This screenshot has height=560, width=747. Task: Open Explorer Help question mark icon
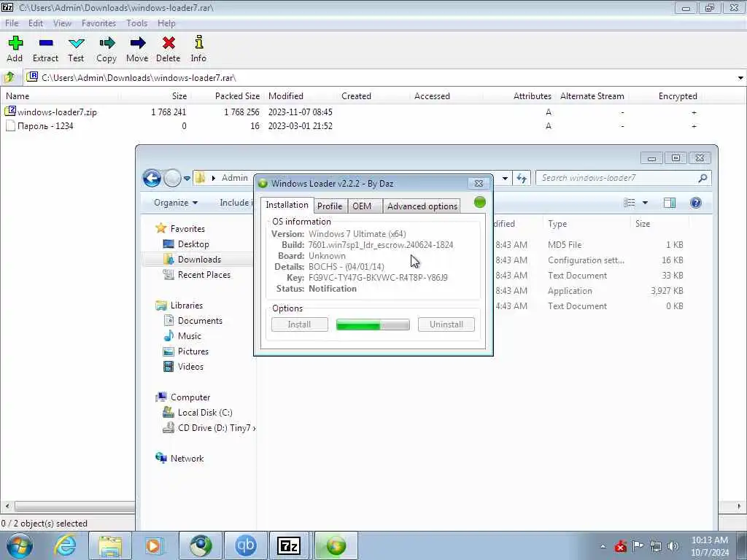[x=695, y=203]
